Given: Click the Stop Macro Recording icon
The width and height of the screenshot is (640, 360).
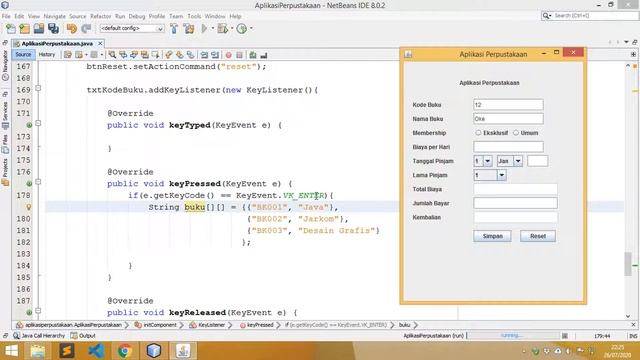Looking at the screenshot, I should (240, 55).
